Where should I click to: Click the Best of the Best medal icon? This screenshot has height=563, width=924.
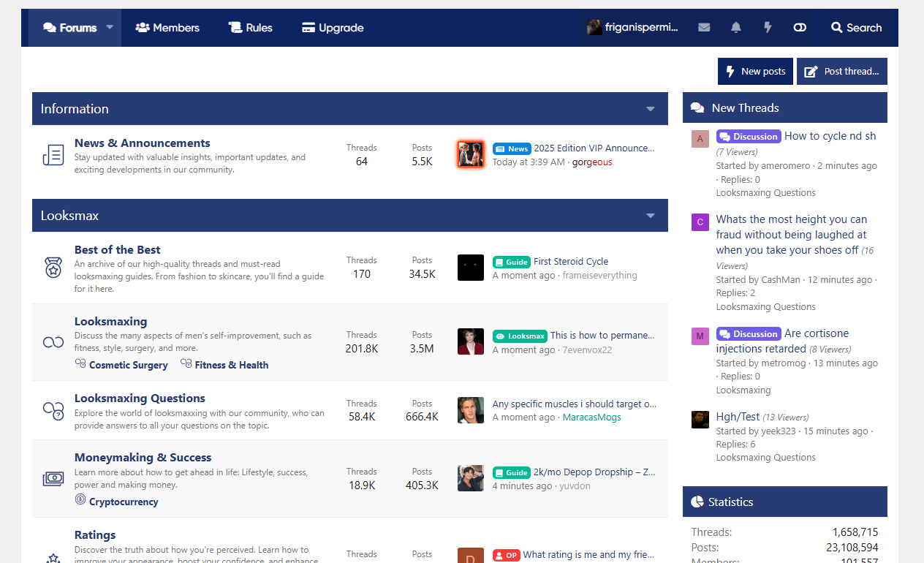click(x=53, y=268)
